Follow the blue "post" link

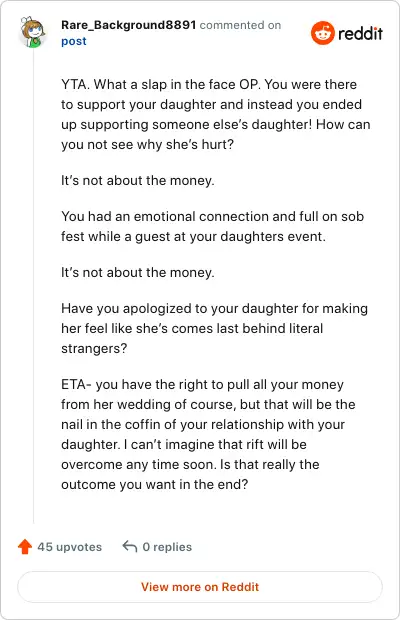tap(74, 42)
